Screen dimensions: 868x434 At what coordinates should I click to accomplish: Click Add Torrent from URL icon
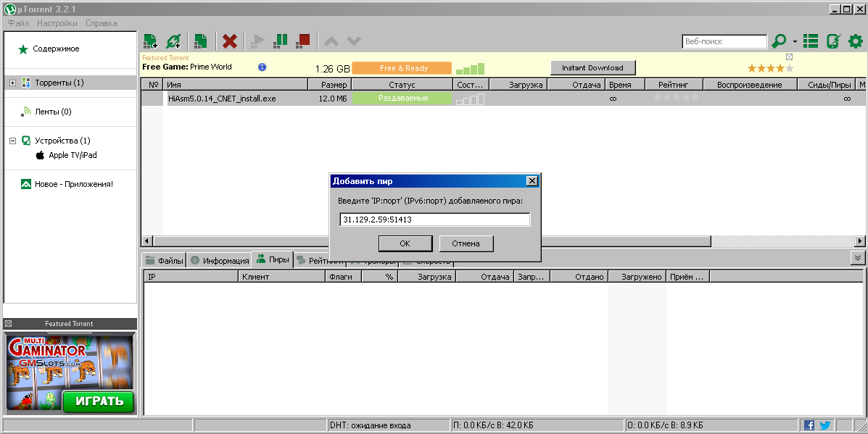click(173, 41)
